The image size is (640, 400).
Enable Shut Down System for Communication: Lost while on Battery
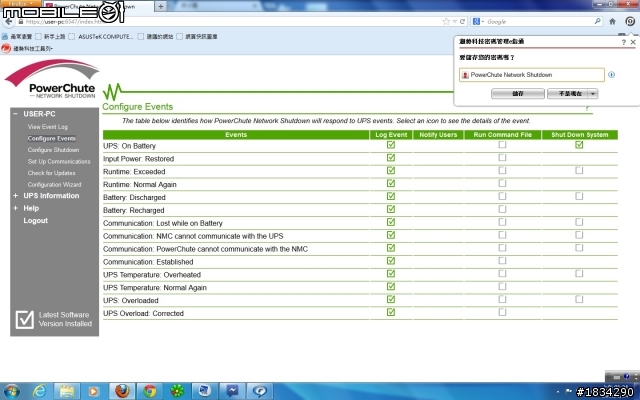click(x=579, y=222)
